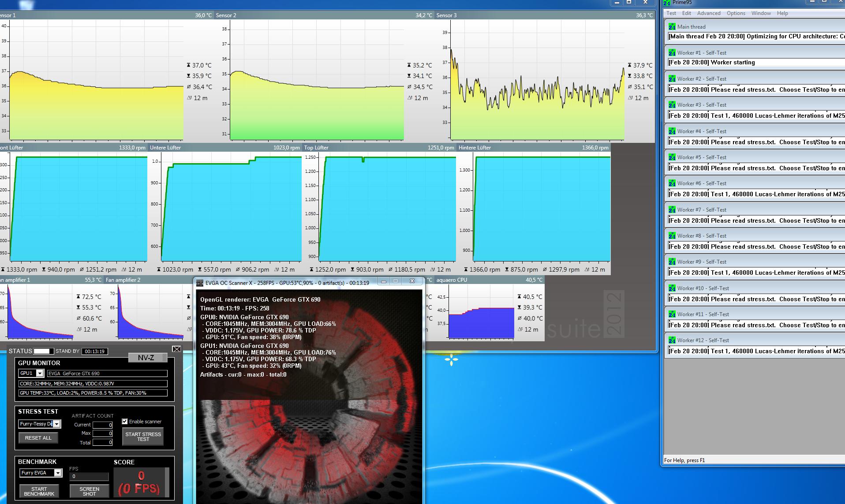Open the GPU1 selector dropdown
This screenshot has width=845, height=504.
(40, 373)
